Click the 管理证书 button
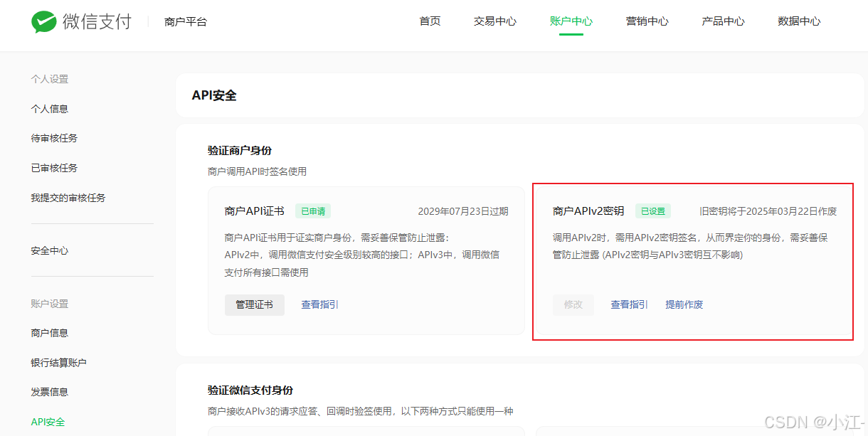 [255, 304]
